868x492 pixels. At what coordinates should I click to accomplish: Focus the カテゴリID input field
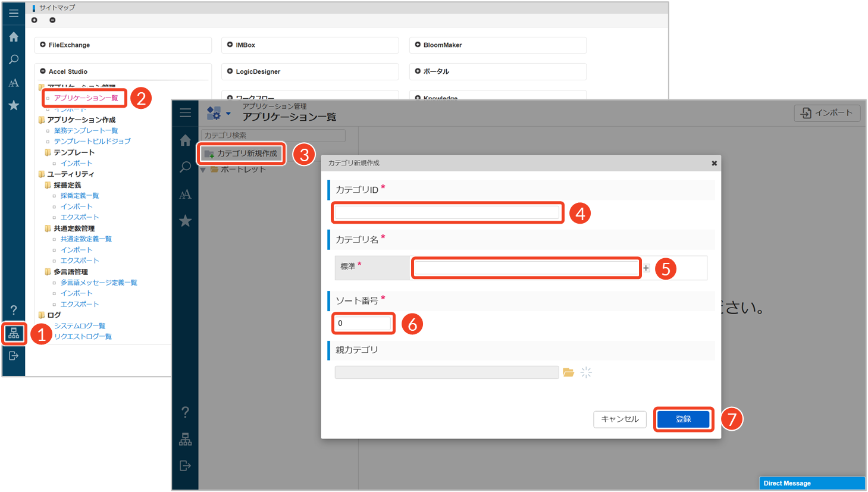tap(447, 212)
